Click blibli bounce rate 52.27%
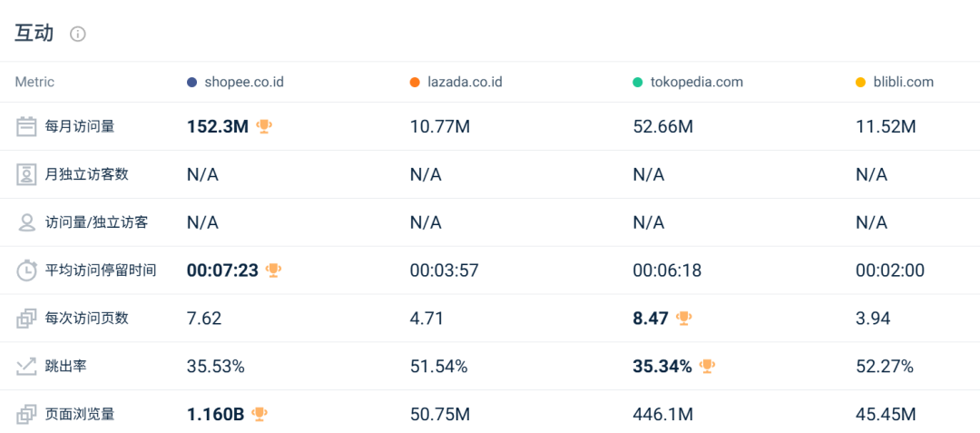 [x=885, y=366]
